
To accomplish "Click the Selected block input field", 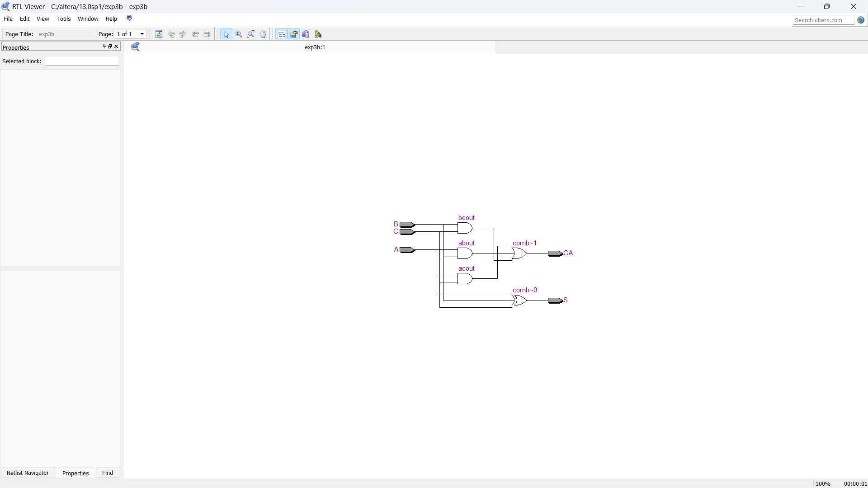I will click(82, 61).
